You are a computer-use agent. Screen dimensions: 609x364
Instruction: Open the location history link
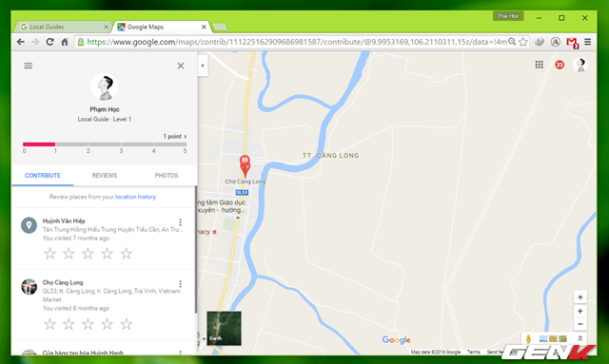(135, 197)
